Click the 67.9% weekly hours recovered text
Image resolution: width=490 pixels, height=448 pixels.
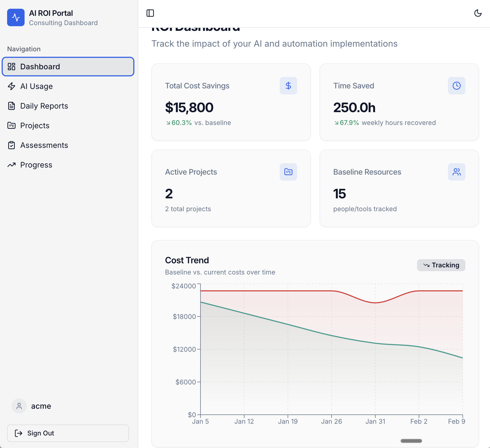tap(385, 123)
